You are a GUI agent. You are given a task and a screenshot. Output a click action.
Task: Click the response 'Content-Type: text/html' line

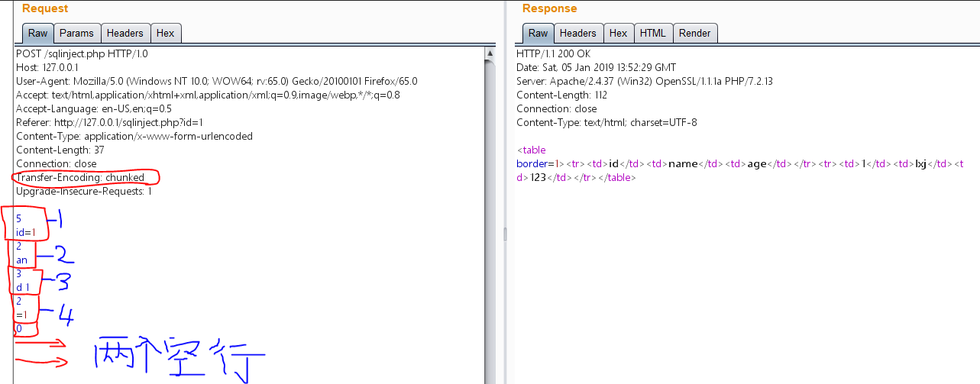pyautogui.click(x=606, y=122)
